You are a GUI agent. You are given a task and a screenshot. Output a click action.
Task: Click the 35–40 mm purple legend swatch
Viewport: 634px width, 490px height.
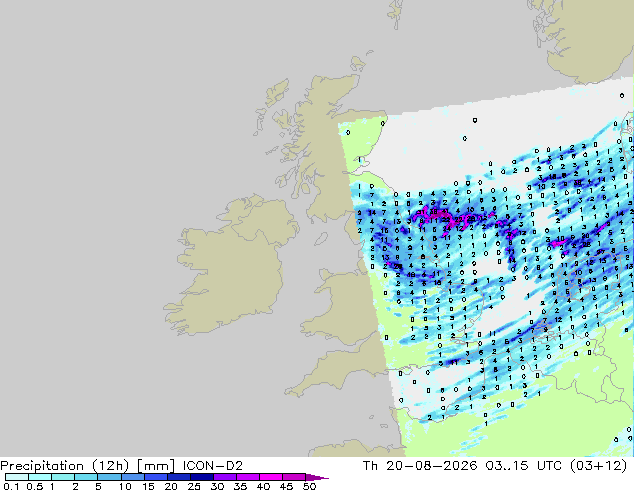click(247, 477)
